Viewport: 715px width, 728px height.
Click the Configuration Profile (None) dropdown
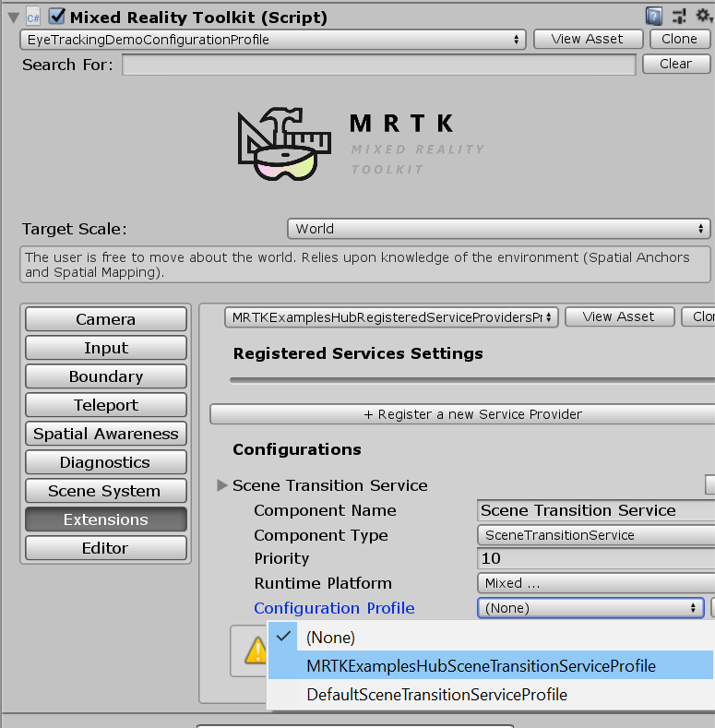point(591,608)
